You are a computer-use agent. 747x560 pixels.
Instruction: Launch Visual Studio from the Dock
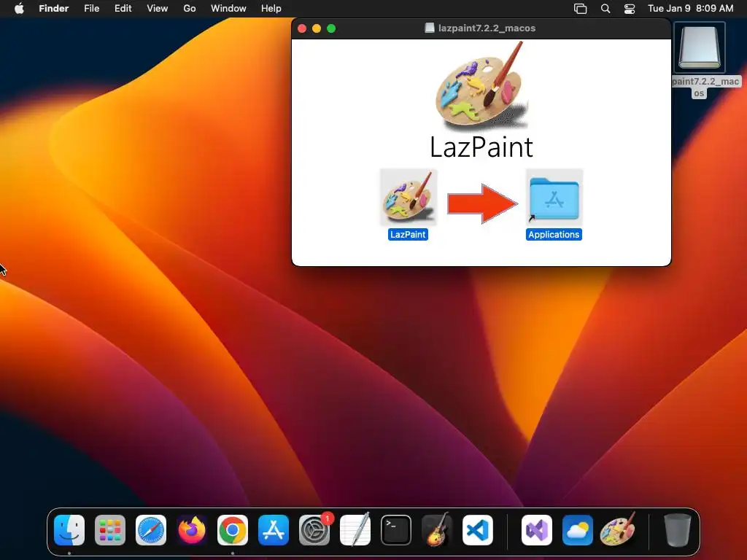(537, 530)
